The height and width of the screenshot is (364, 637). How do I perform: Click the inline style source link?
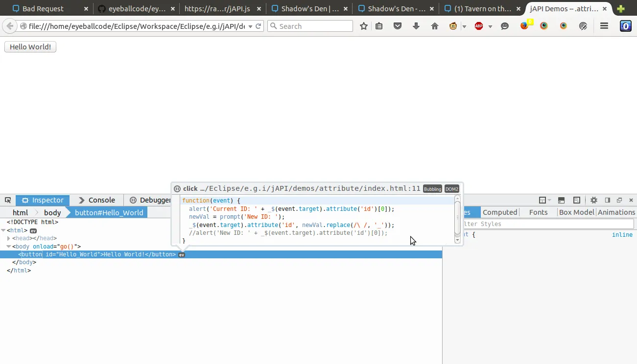[x=622, y=235]
